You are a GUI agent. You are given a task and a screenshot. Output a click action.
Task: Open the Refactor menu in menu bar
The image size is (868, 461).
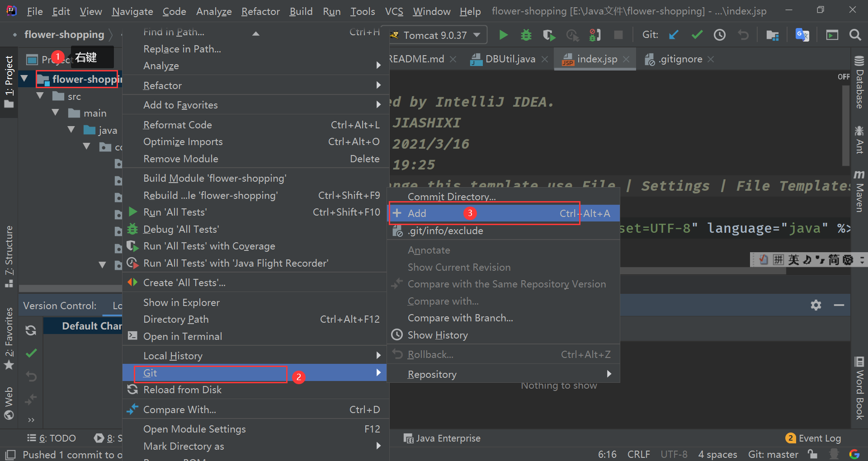(x=260, y=11)
